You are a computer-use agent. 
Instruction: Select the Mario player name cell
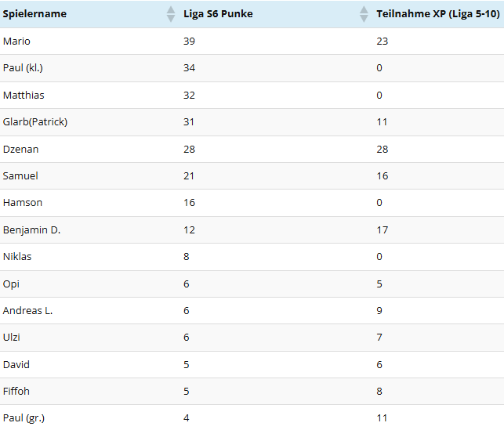click(16, 41)
